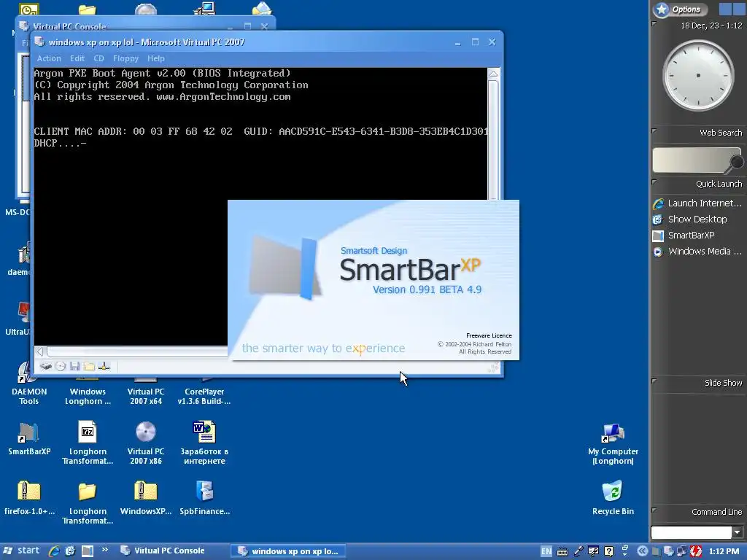
Task: Open SmartBarXP from sidebar Quick Launch
Action: coord(684,236)
